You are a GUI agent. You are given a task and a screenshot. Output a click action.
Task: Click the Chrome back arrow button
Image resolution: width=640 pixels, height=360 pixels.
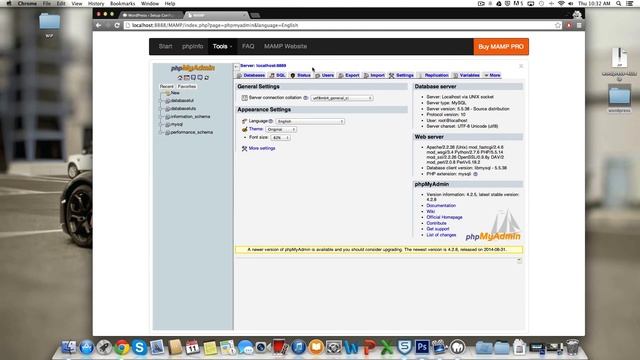pos(99,25)
